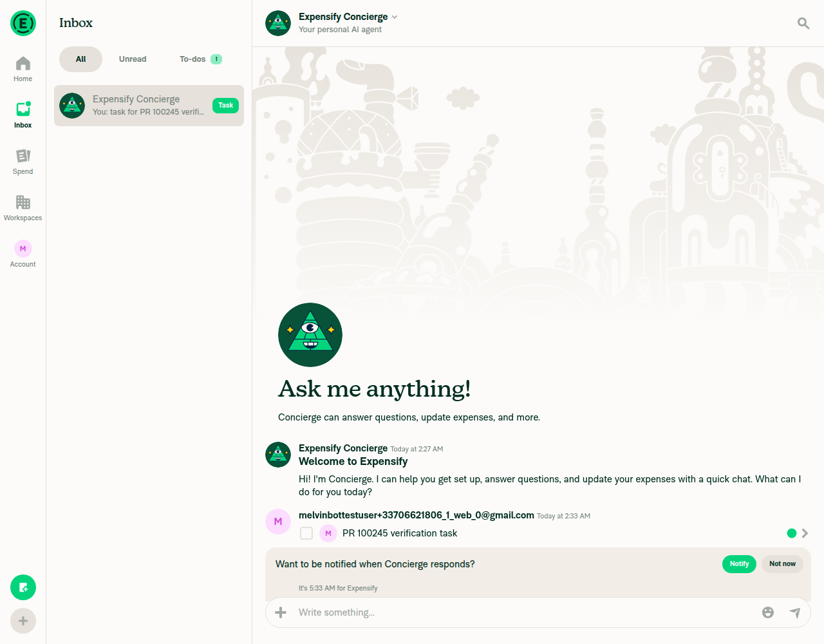Open search with the magnifier icon
The image size is (824, 644).
pyautogui.click(x=803, y=23)
